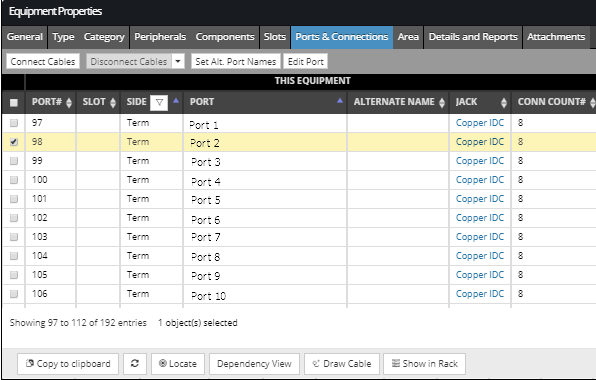Click the Locate button
The width and height of the screenshot is (596, 380).
coord(178,364)
